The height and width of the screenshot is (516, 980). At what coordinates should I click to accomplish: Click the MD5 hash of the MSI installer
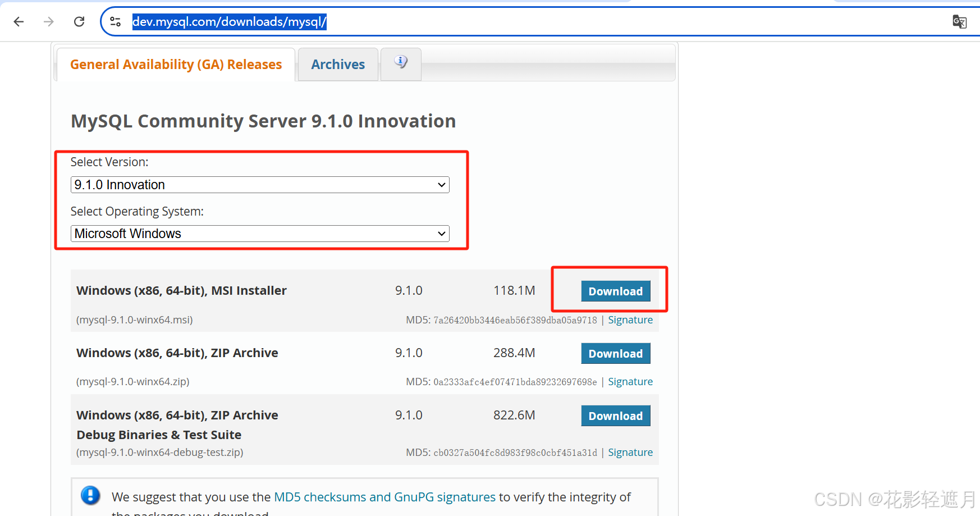coord(515,320)
